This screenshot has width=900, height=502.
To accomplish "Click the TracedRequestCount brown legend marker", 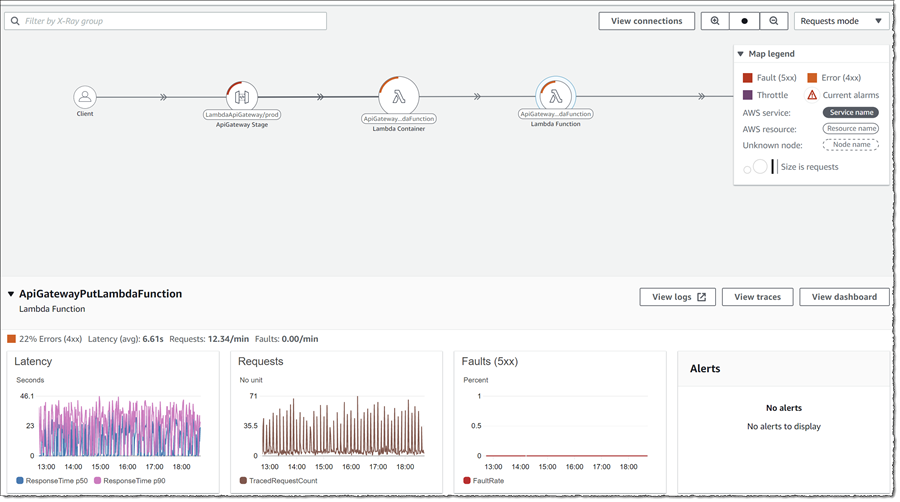I will pos(243,481).
